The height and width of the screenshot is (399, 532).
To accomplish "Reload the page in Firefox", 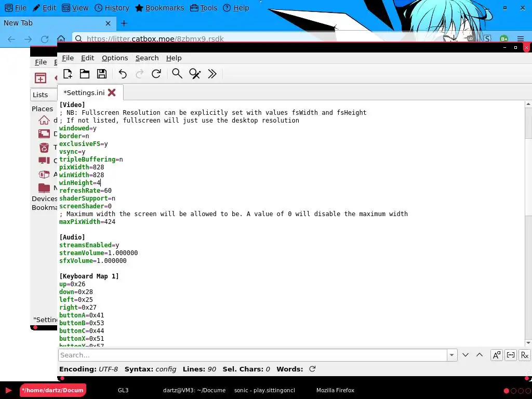I will [x=45, y=39].
